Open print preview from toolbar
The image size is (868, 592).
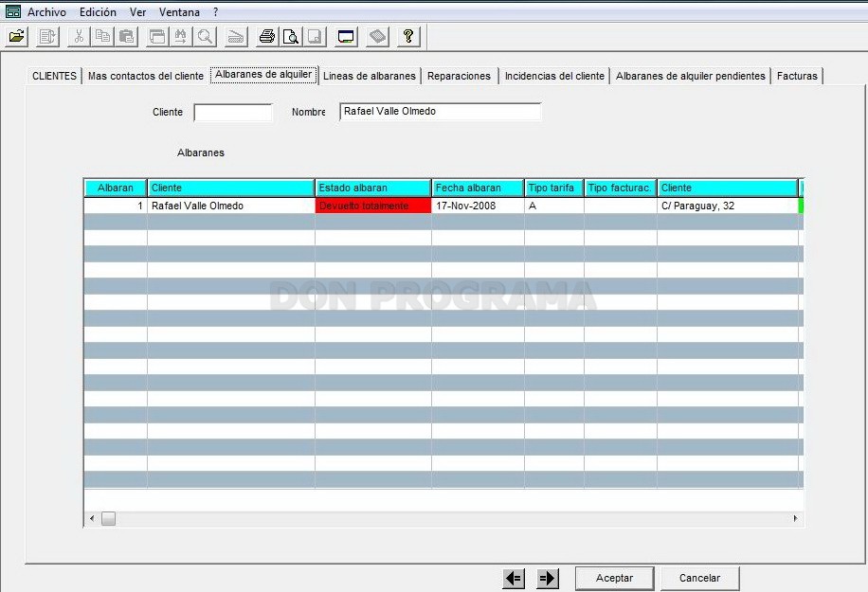click(291, 37)
